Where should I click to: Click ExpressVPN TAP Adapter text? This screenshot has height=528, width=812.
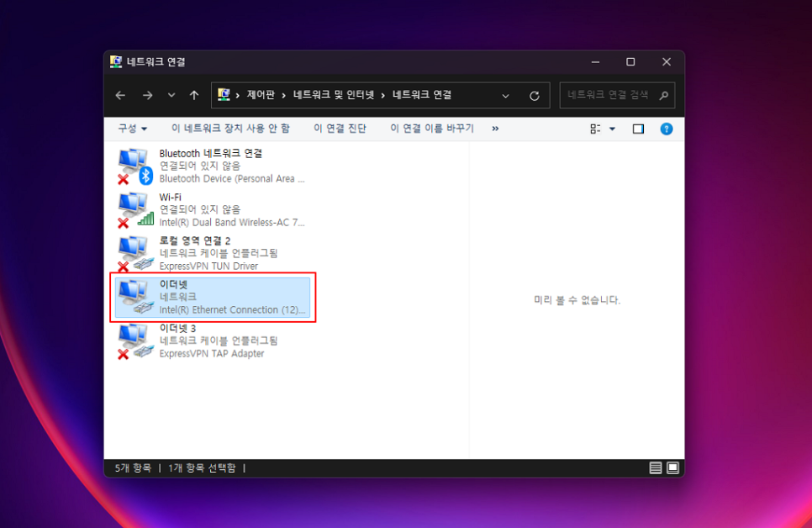pyautogui.click(x=211, y=353)
